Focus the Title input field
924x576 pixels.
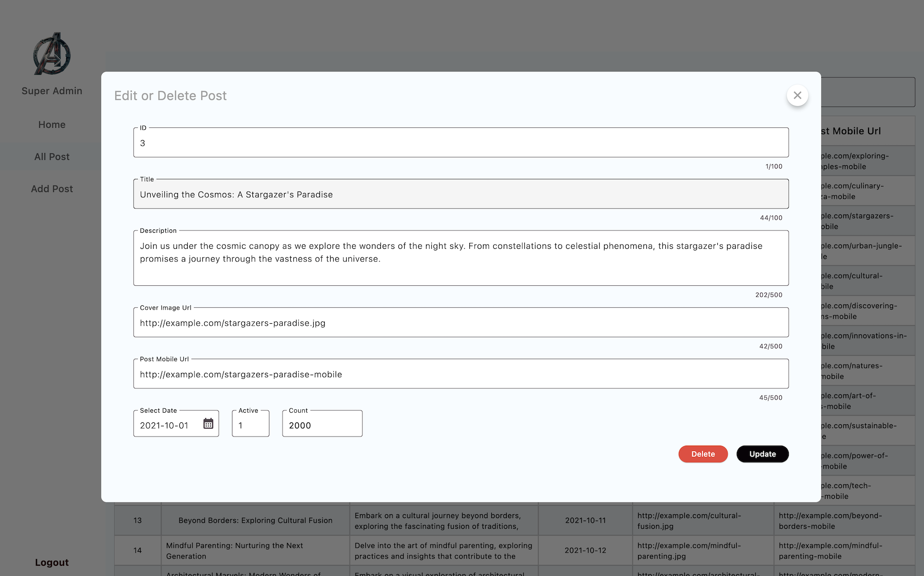[461, 194]
